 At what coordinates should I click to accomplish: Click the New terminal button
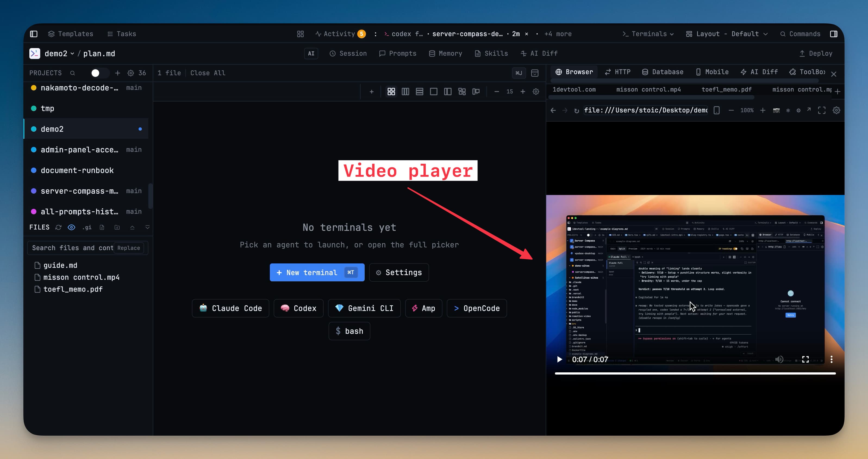(317, 272)
